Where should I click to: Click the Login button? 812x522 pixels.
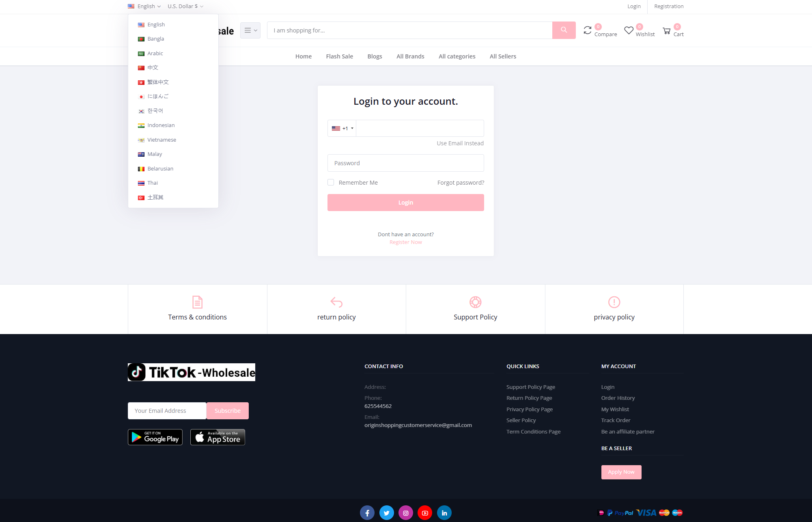406,203
